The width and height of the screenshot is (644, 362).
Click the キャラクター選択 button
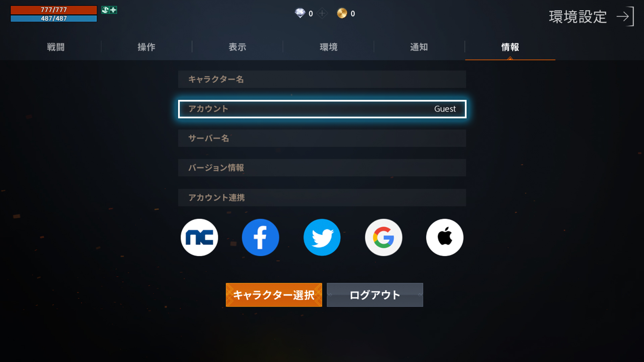tap(274, 295)
